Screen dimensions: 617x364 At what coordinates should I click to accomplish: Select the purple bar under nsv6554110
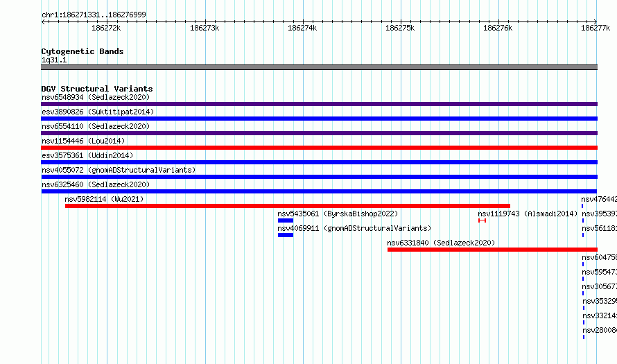click(319, 133)
